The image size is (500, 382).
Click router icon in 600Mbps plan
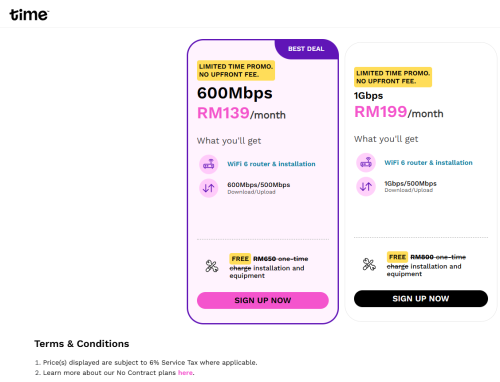209,164
